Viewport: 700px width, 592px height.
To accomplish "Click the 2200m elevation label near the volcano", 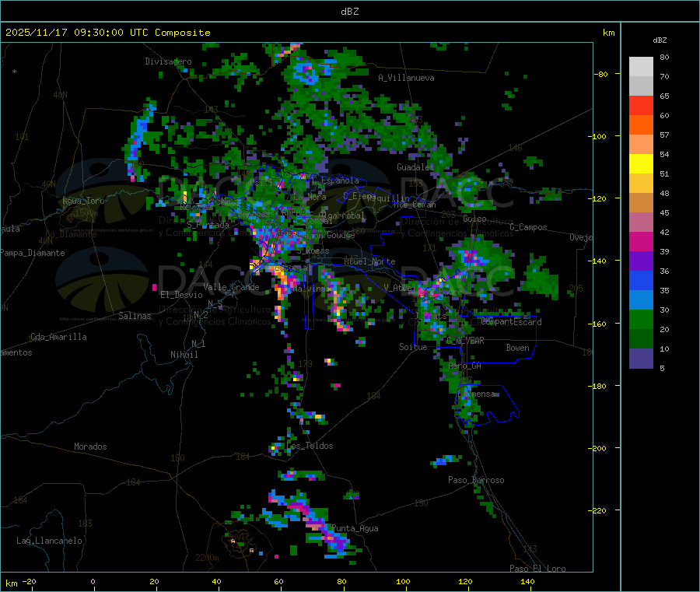I will tap(207, 558).
